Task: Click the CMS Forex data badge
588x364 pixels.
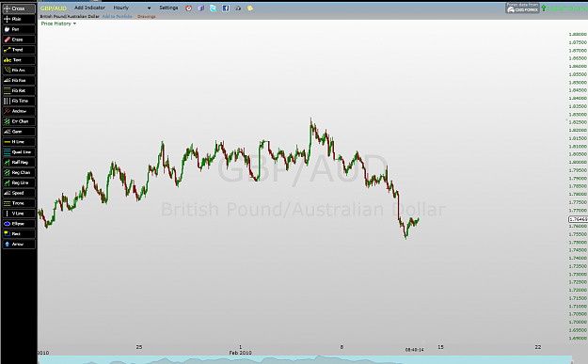Action: pyautogui.click(x=523, y=8)
